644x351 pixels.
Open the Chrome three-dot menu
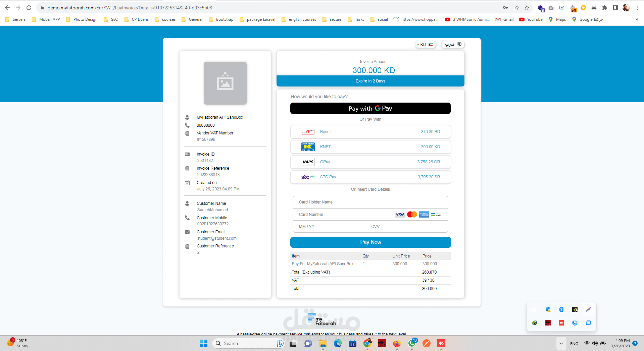click(637, 8)
